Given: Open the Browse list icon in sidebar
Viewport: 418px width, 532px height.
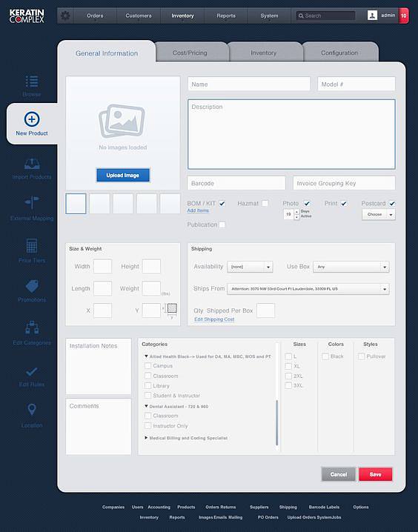Looking at the screenshot, I should coord(32,82).
